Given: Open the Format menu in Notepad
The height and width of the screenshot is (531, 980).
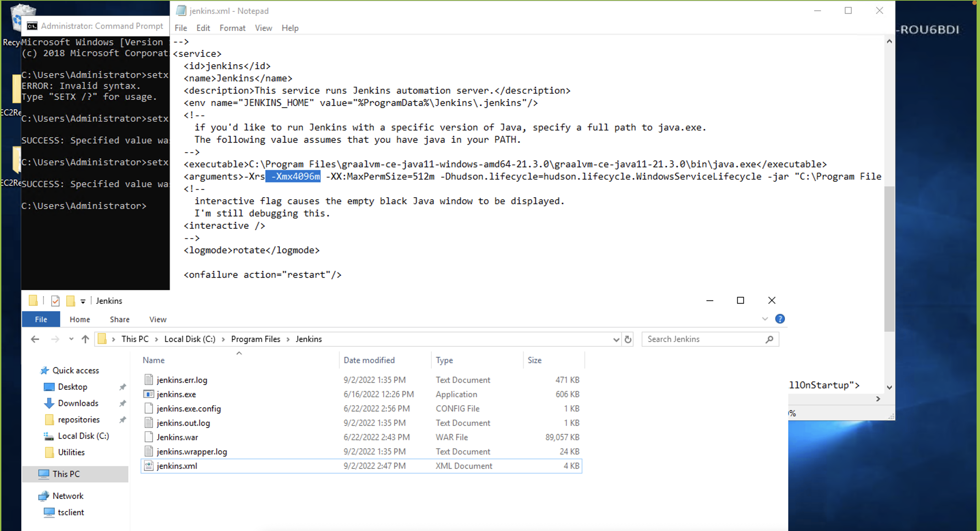Looking at the screenshot, I should click(233, 28).
